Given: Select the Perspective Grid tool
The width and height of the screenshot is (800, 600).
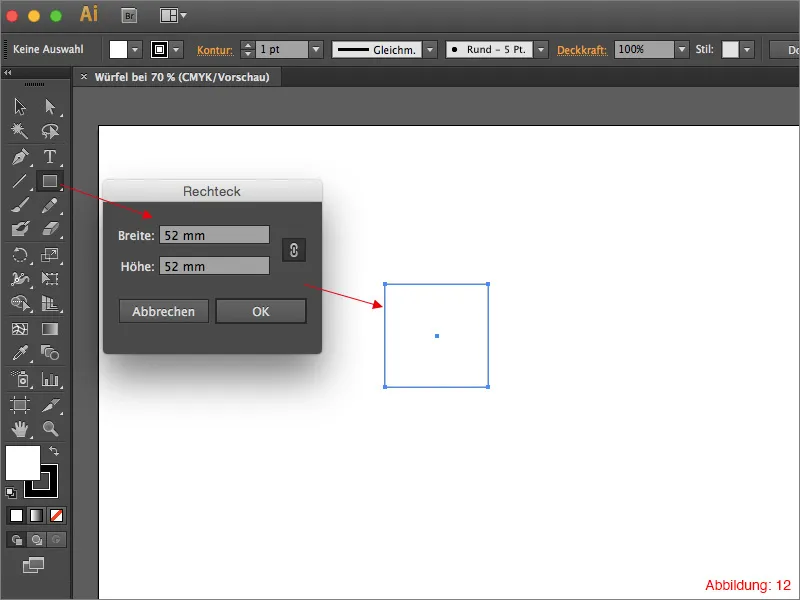Looking at the screenshot, I should [x=49, y=303].
